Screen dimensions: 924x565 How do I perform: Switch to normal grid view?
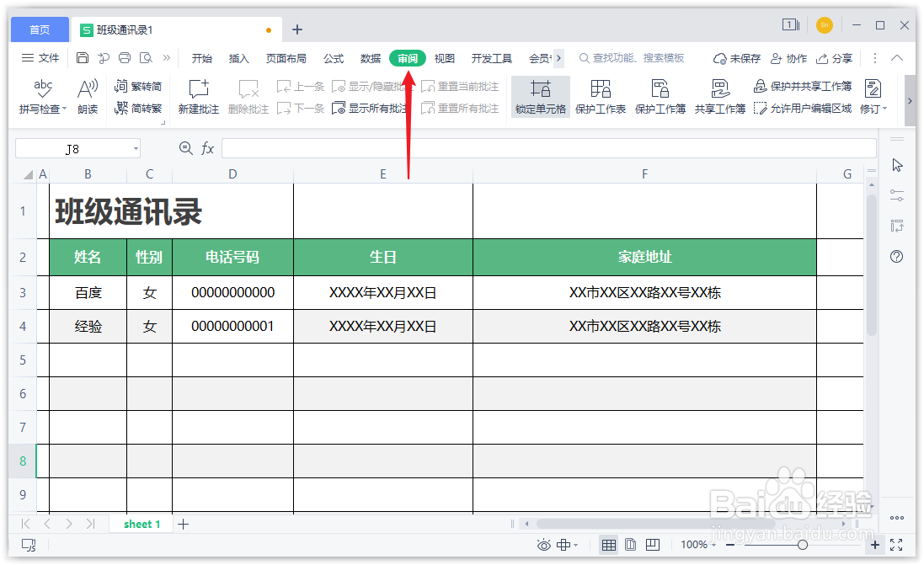click(609, 545)
